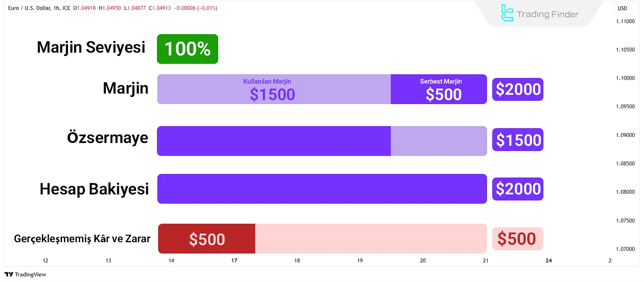Click the solid purple Hesap Bakiyesi bar

(x=322, y=189)
